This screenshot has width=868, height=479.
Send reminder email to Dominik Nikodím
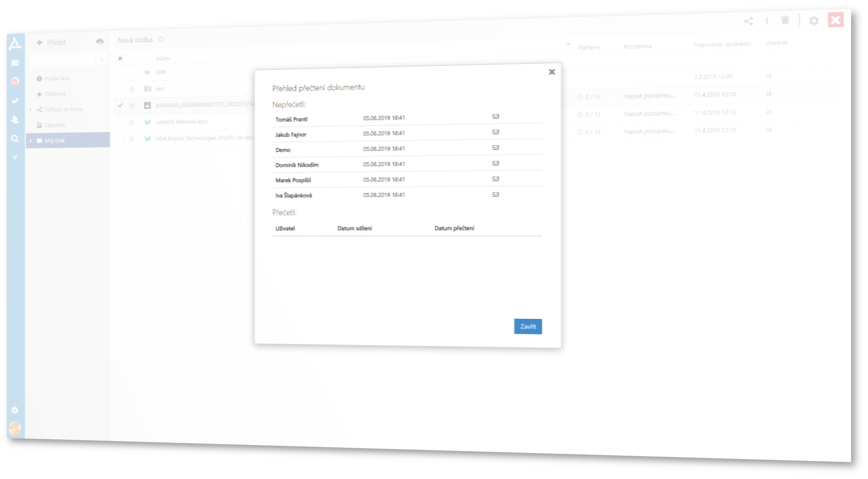click(496, 163)
